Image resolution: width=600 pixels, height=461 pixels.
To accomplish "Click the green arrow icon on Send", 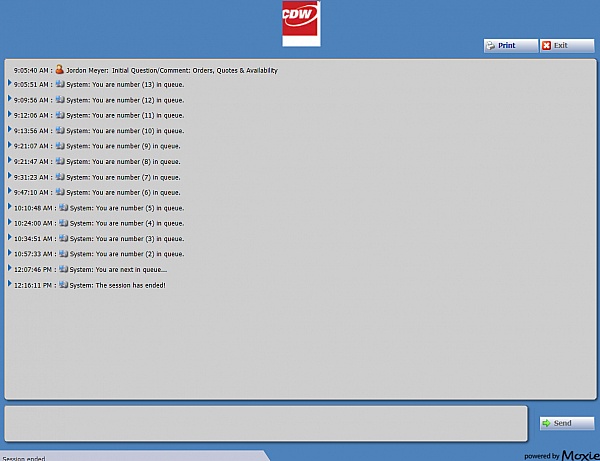I will pos(546,423).
